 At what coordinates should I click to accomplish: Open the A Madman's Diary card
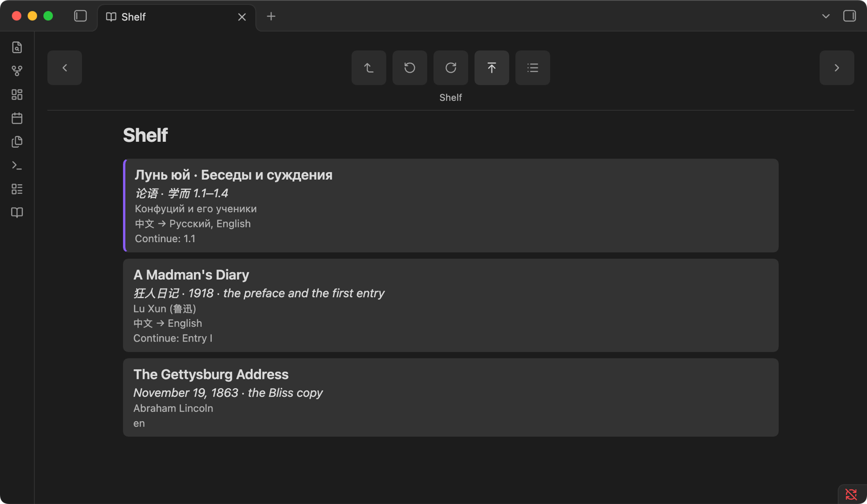coord(451,305)
